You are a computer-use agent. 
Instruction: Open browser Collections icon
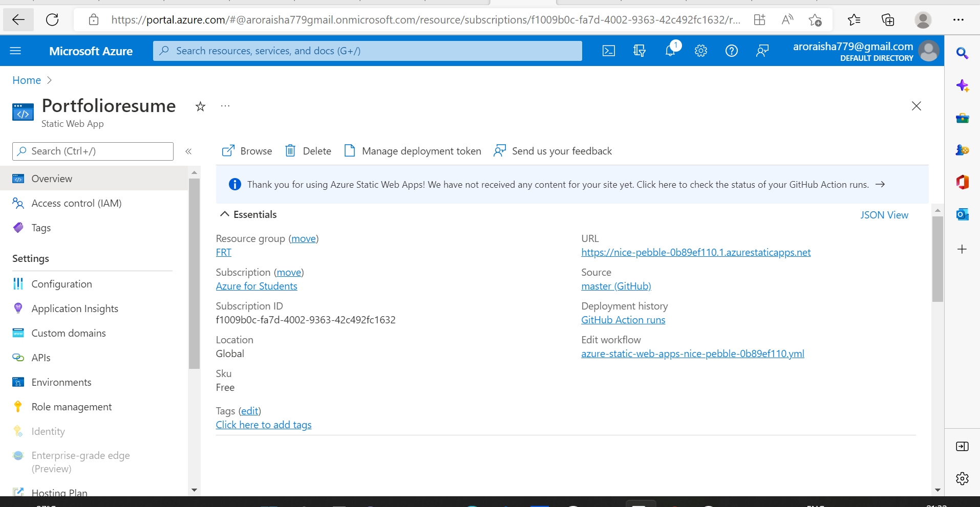tap(888, 20)
